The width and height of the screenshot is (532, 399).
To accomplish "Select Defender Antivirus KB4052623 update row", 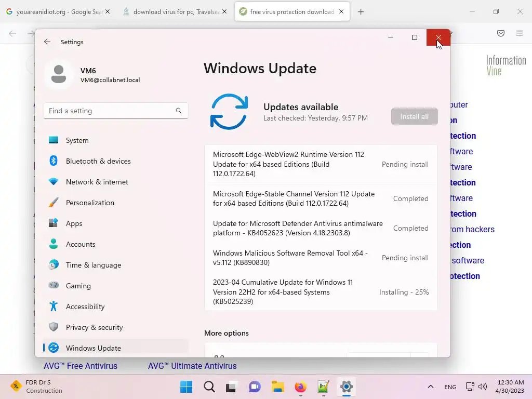I will (321, 228).
